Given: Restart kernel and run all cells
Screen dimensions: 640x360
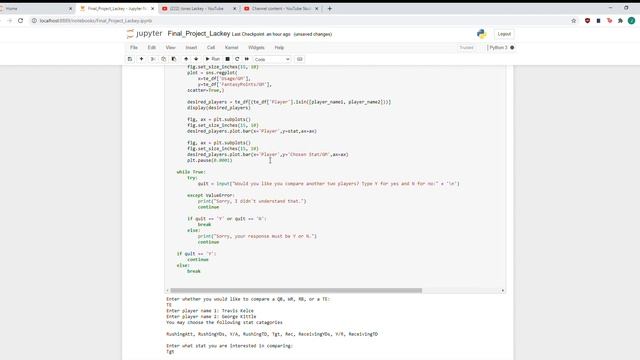Looking at the screenshot, I should tap(247, 59).
